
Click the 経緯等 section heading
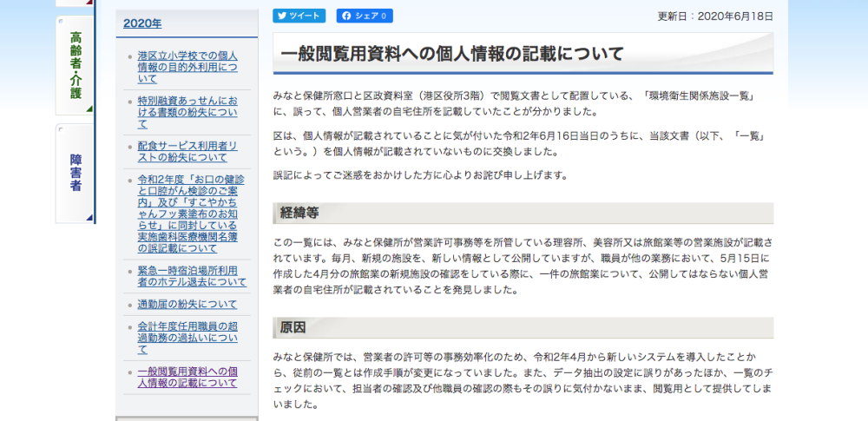click(299, 213)
